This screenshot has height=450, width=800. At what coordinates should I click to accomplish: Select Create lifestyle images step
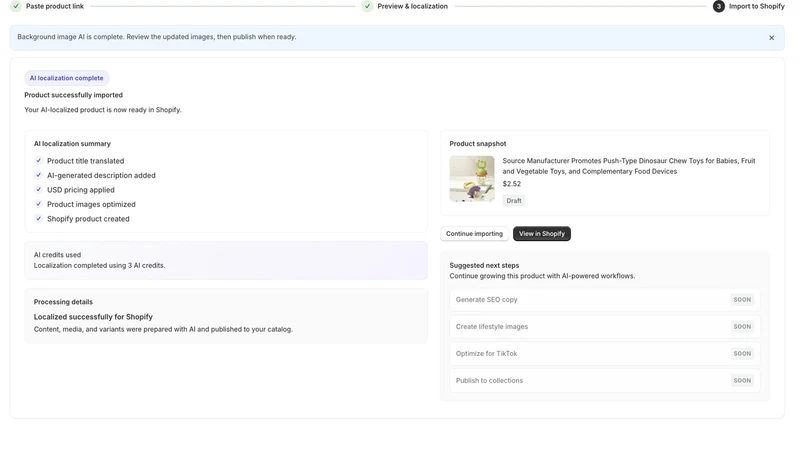pos(605,327)
